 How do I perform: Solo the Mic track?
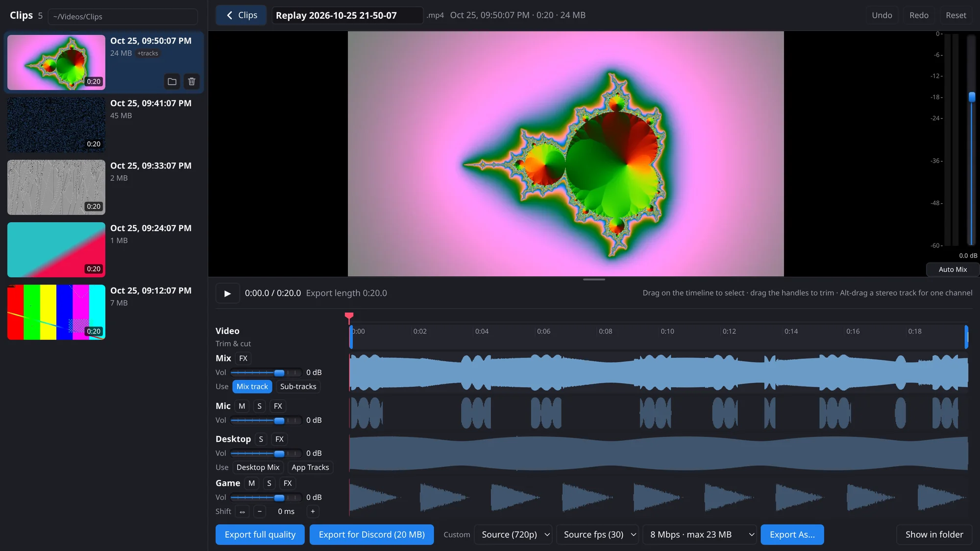click(x=259, y=406)
